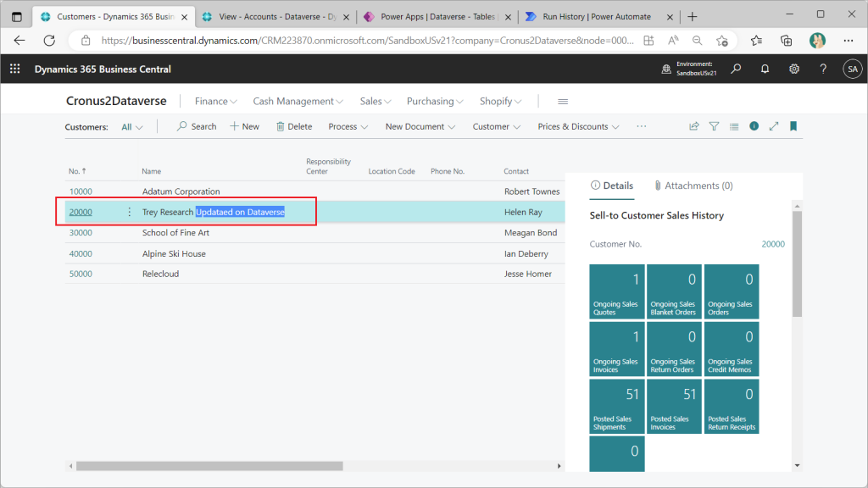Select the Attachments (0) tab
The image size is (868, 488).
point(693,186)
